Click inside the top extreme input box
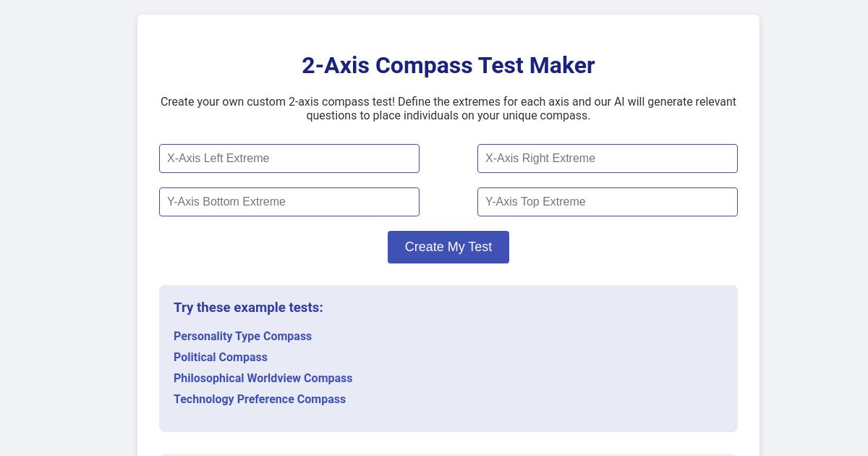868x456 pixels. (608, 202)
